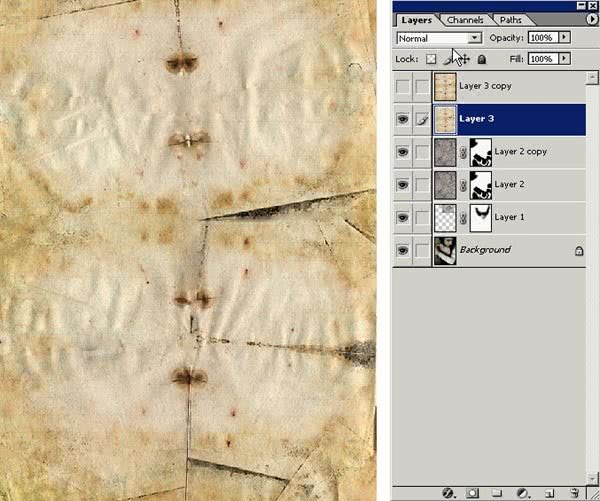
Task: Show the Layer 3 copy layer
Action: click(404, 87)
